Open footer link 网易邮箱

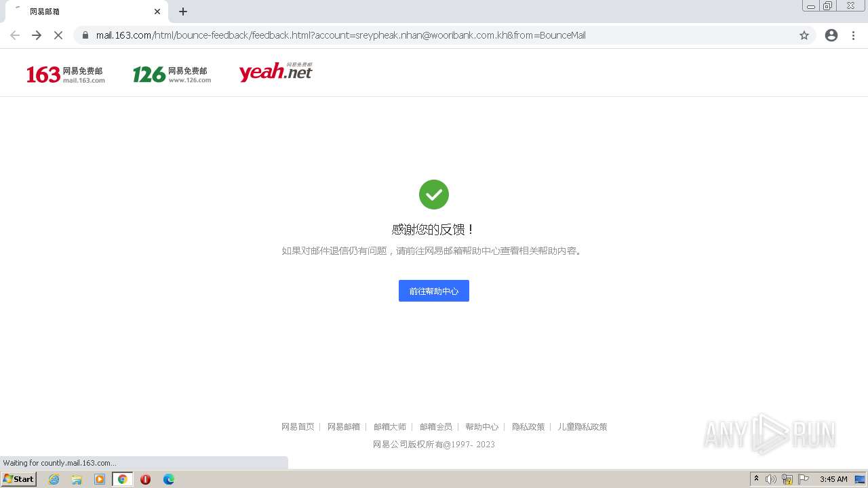click(x=344, y=427)
